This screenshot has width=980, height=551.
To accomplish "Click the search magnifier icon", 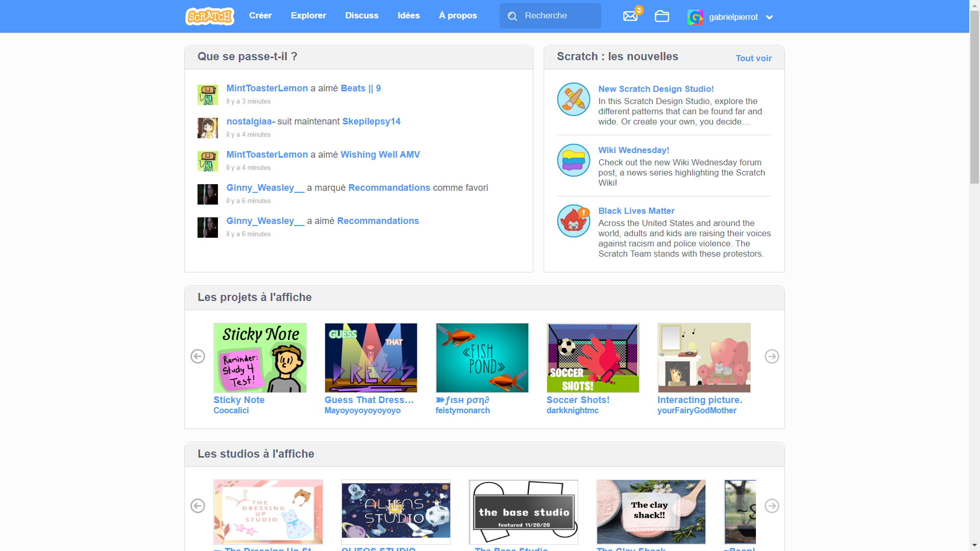I will tap(512, 16).
